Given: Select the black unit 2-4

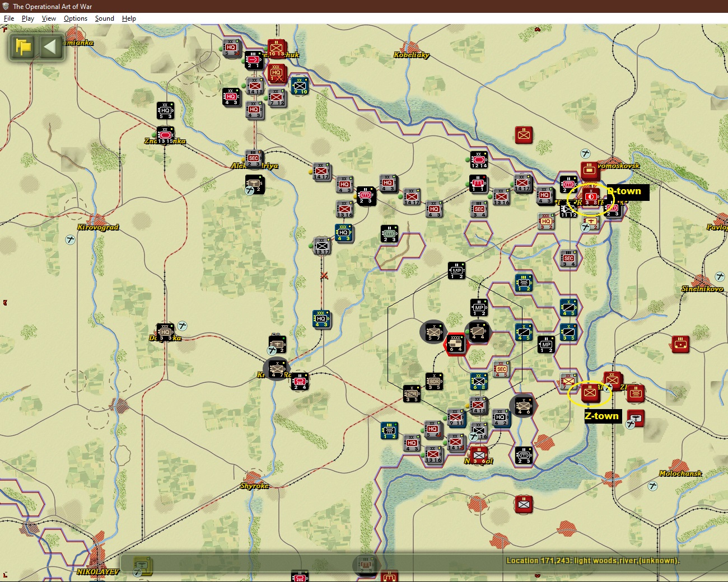Looking at the screenshot, I should point(300,382).
